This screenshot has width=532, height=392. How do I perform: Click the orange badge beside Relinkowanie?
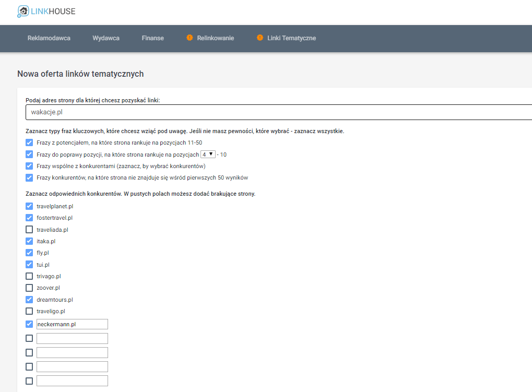pyautogui.click(x=190, y=38)
